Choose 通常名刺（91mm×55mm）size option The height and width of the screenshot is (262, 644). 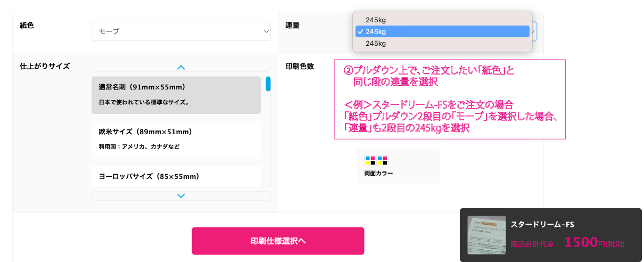[x=176, y=95]
